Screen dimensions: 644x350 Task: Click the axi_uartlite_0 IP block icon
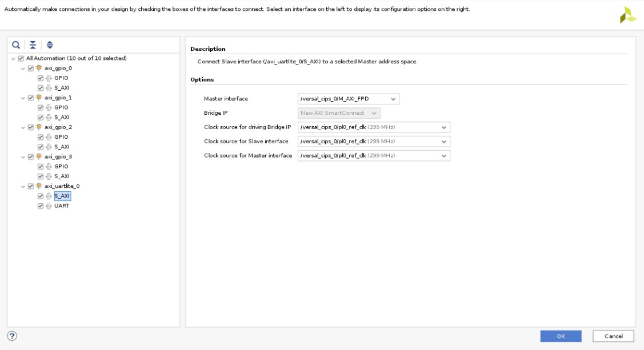tap(39, 186)
